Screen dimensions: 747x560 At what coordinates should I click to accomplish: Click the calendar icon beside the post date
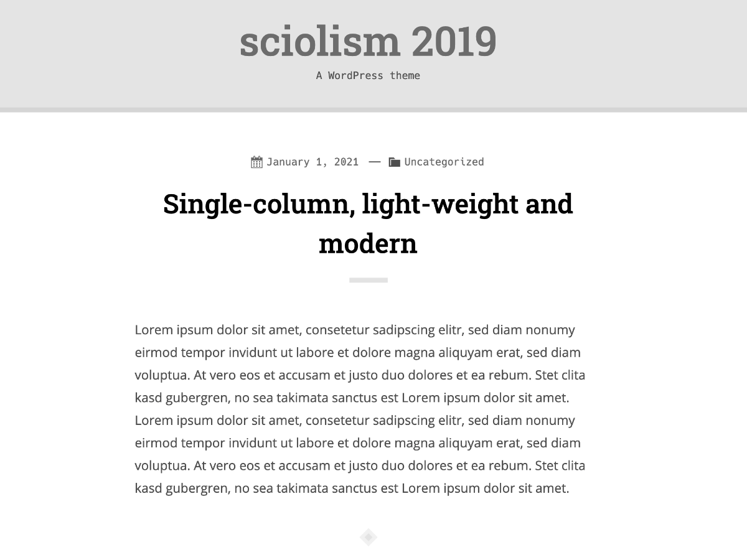pyautogui.click(x=256, y=162)
